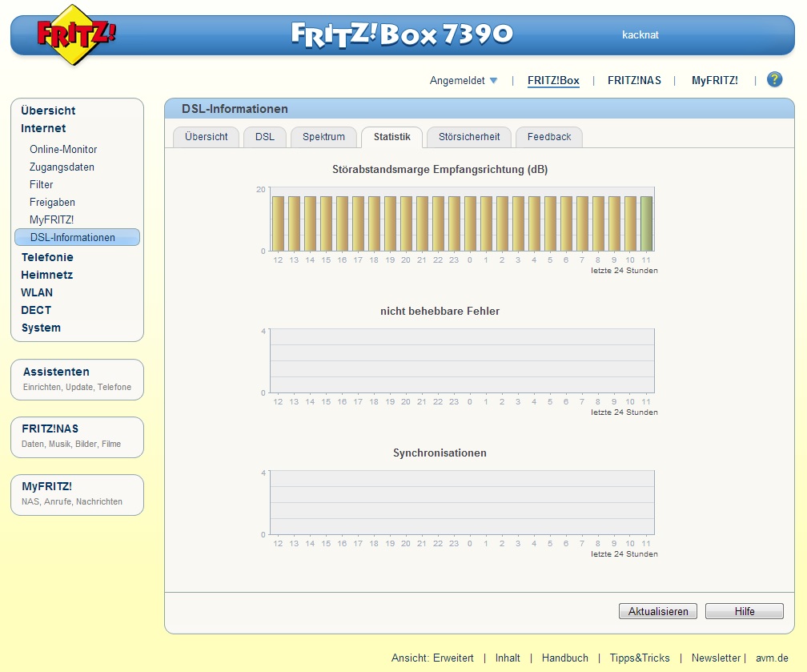Select the DSL-Informationen sidebar entry

(x=77, y=237)
